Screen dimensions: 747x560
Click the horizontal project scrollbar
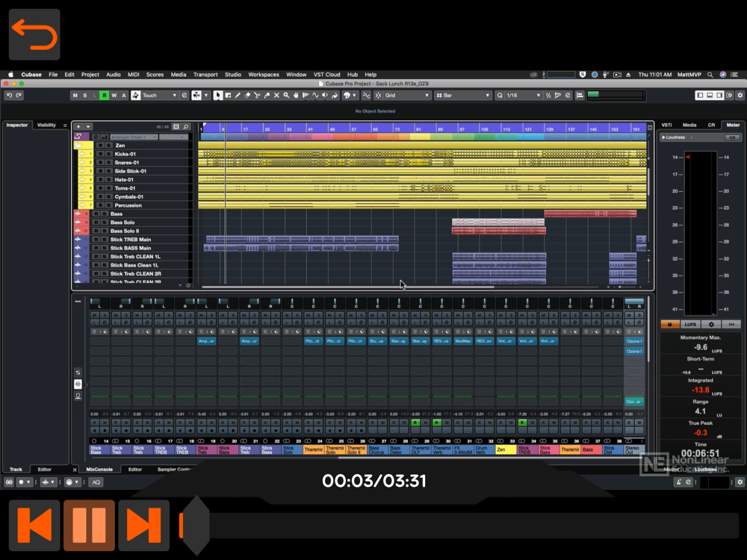348,287
